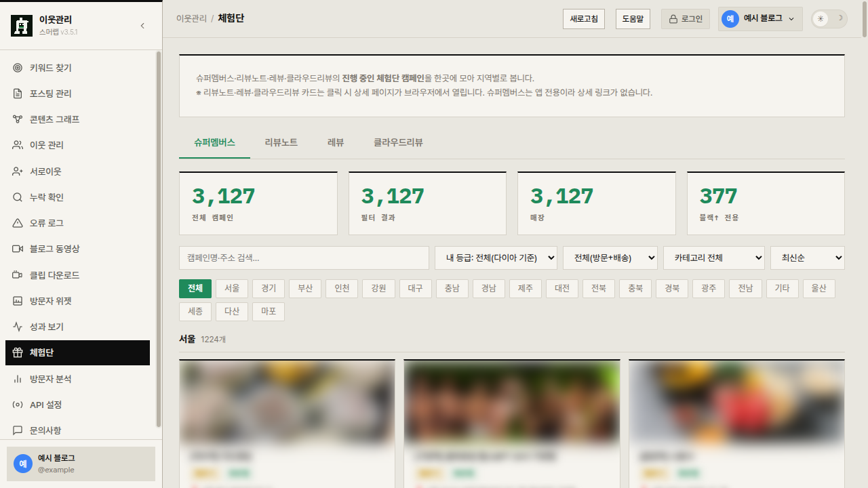The image size is (868, 488).
Task: Filter by 울산 region chip
Action: [818, 289]
